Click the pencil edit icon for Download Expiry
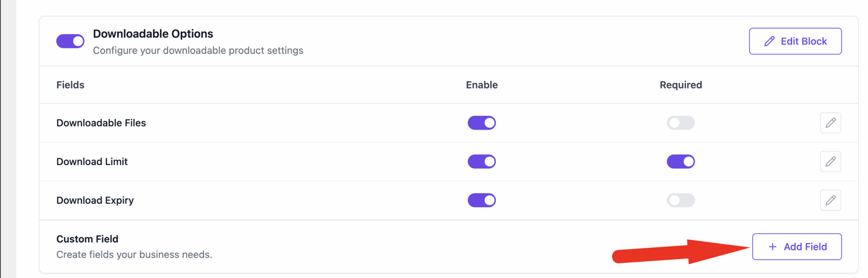This screenshot has height=278, width=868. pos(830,200)
